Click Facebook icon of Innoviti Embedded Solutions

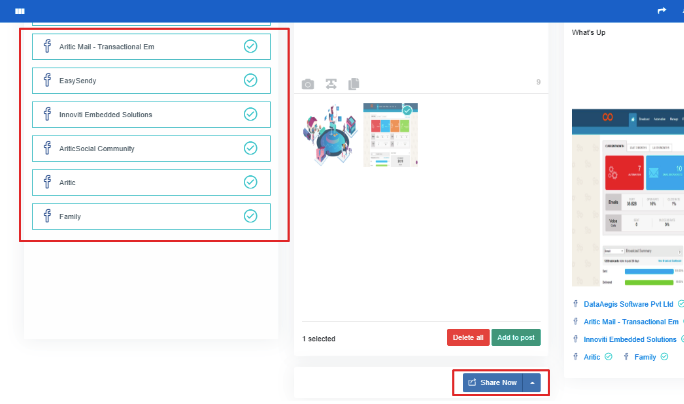[x=47, y=114]
